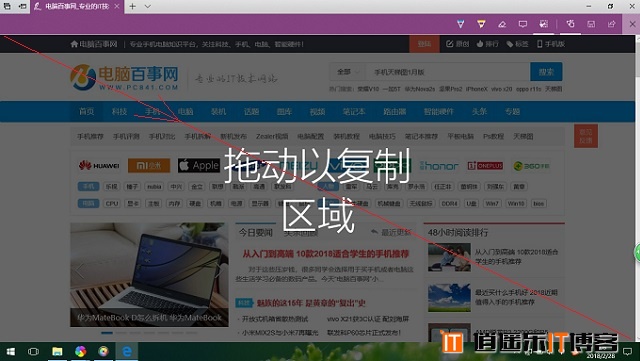Follow the 手机版 link in top bar

(551, 44)
